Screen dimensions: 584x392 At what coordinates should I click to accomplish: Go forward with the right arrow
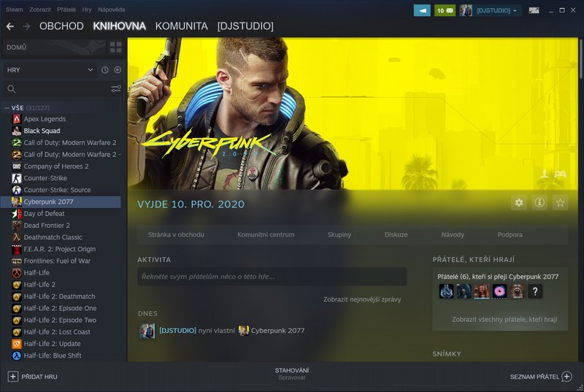[26, 26]
